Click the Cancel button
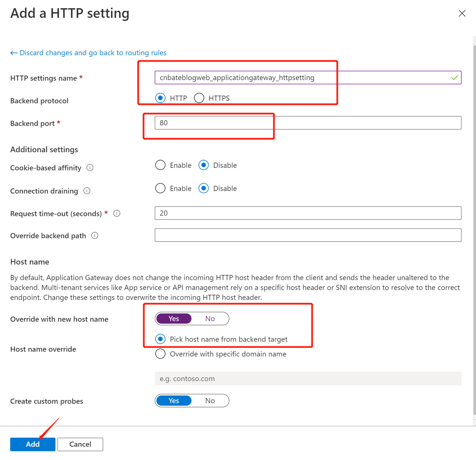 click(80, 444)
